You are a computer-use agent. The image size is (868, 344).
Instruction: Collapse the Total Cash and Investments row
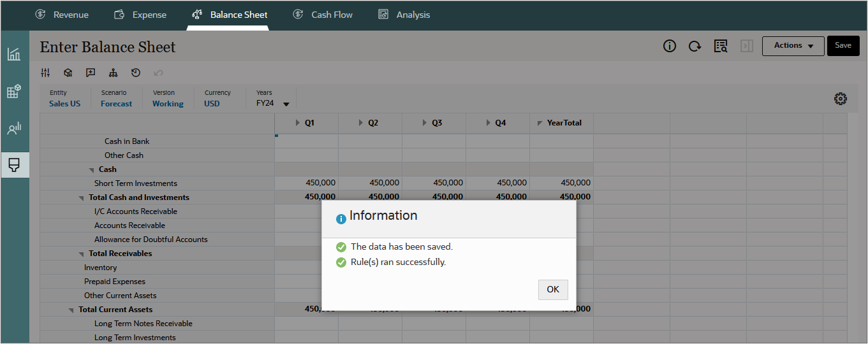(x=82, y=198)
